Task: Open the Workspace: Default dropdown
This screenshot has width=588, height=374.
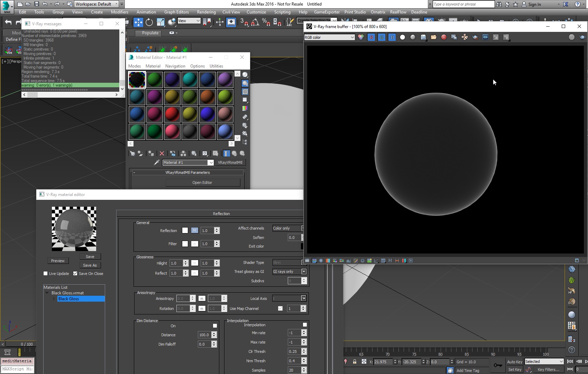Action: click(97, 4)
